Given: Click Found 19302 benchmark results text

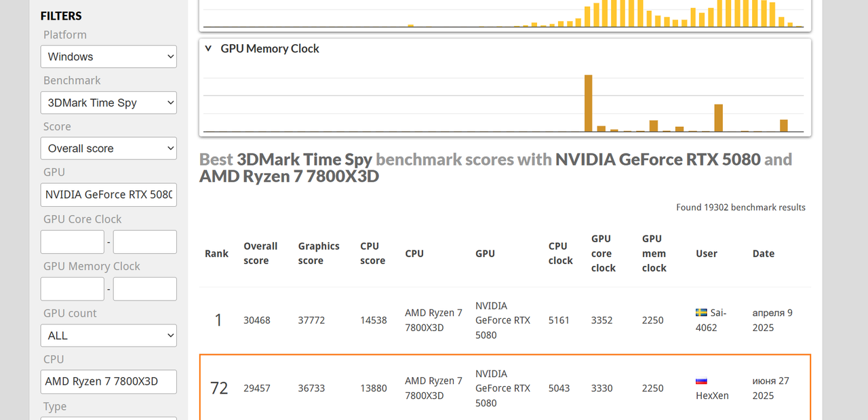Looking at the screenshot, I should 741,207.
